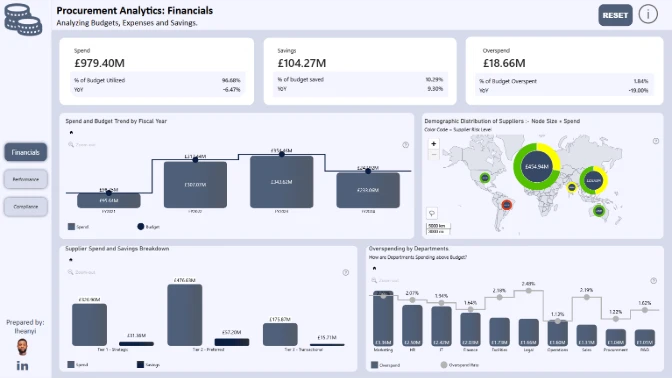Click the author avatar photo
The height and width of the screenshot is (378, 672).
(x=22, y=347)
